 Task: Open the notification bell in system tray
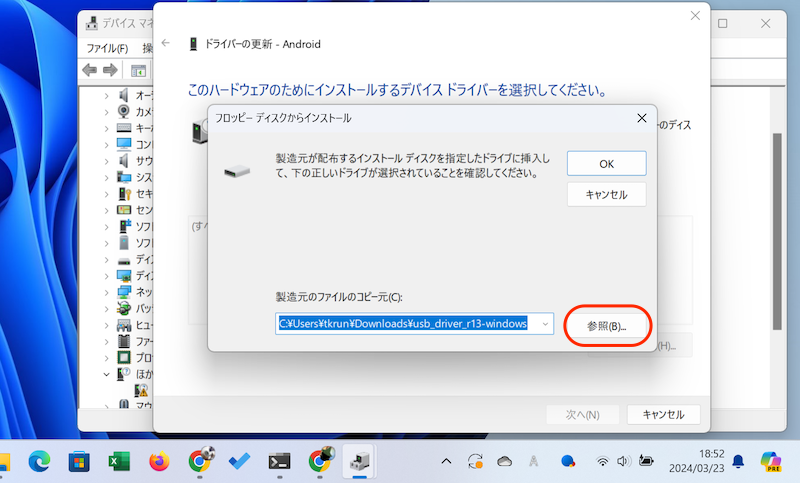click(x=738, y=461)
